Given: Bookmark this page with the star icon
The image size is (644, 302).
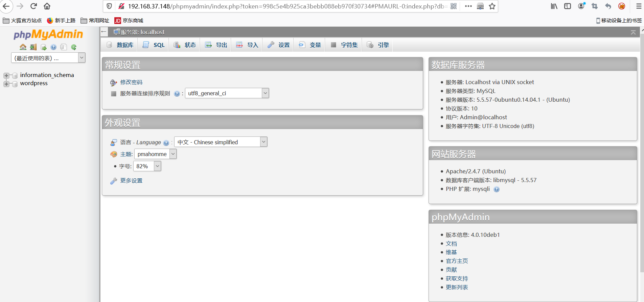Looking at the screenshot, I should (x=492, y=6).
